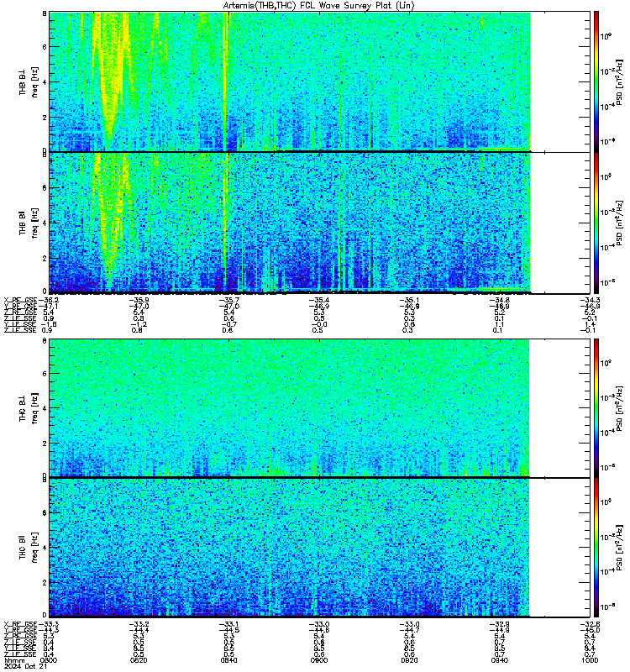Click the '0840' time tick label
630x672 pixels.
[228, 660]
